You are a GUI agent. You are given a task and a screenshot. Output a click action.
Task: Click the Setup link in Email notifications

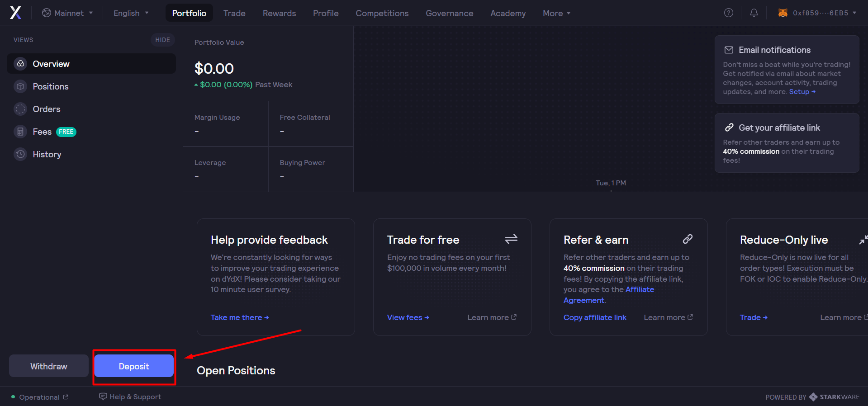(x=802, y=92)
